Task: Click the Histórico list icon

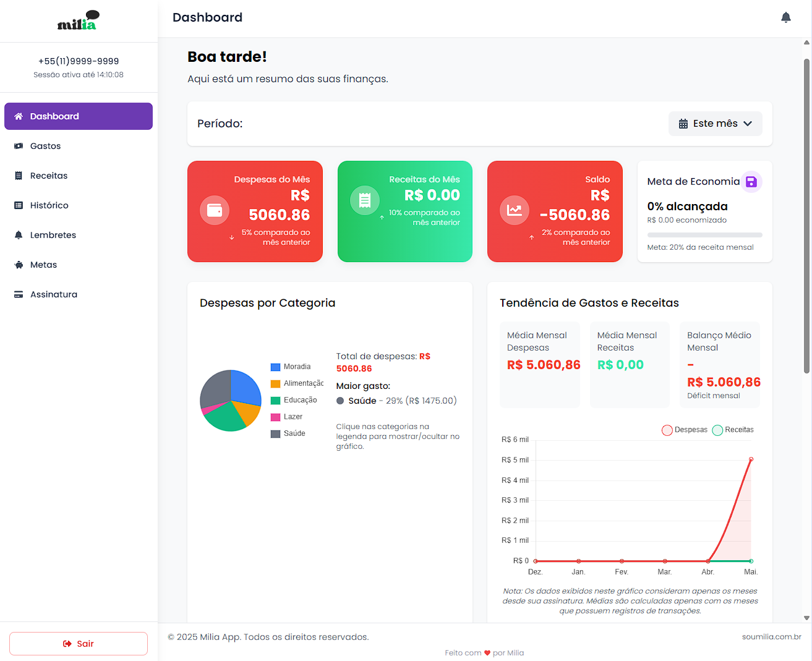Action: click(x=17, y=205)
